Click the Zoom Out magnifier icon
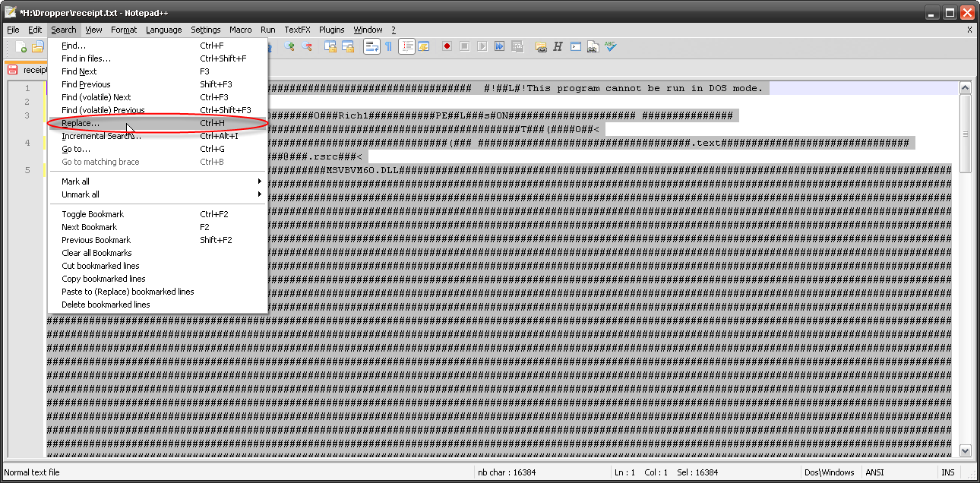The width and height of the screenshot is (980, 483). coord(306,46)
